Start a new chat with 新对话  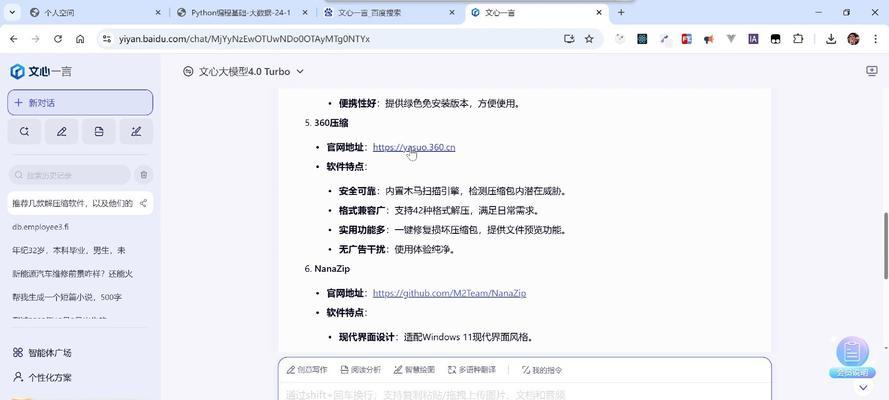coord(80,103)
